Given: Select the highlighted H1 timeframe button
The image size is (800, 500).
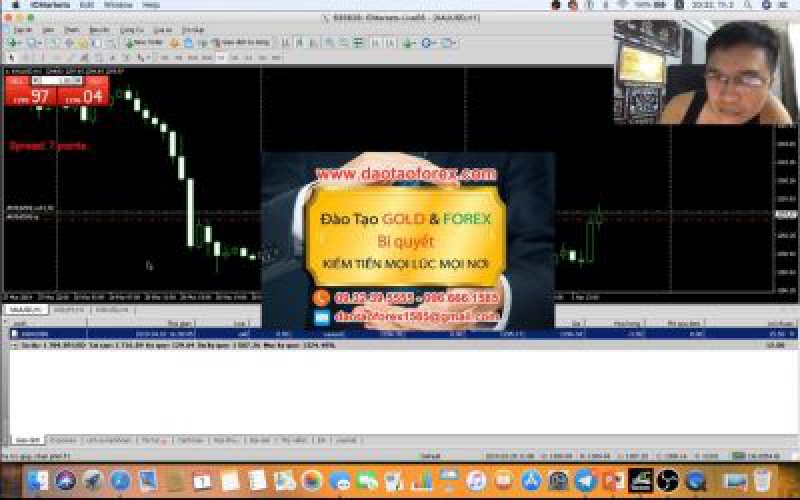Looking at the screenshot, I should point(220,58).
